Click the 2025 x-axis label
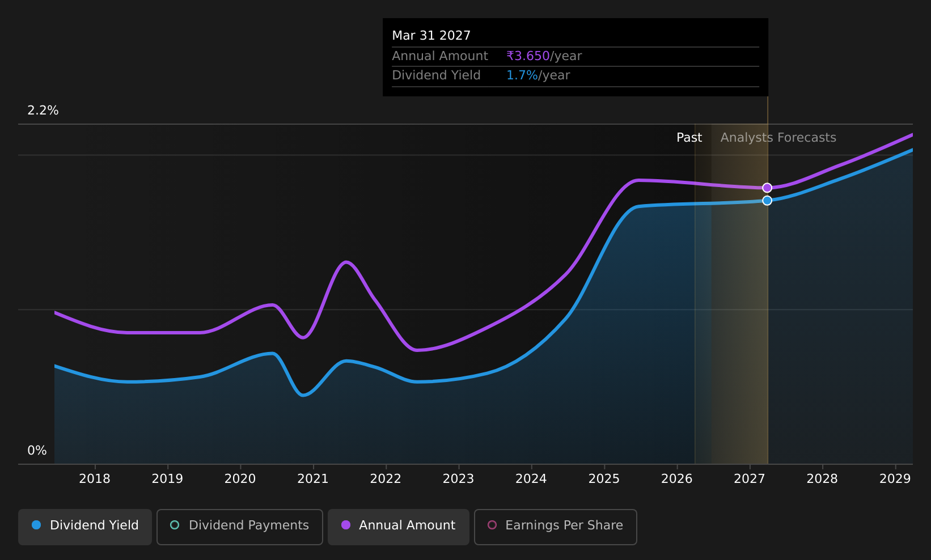 pos(604,479)
